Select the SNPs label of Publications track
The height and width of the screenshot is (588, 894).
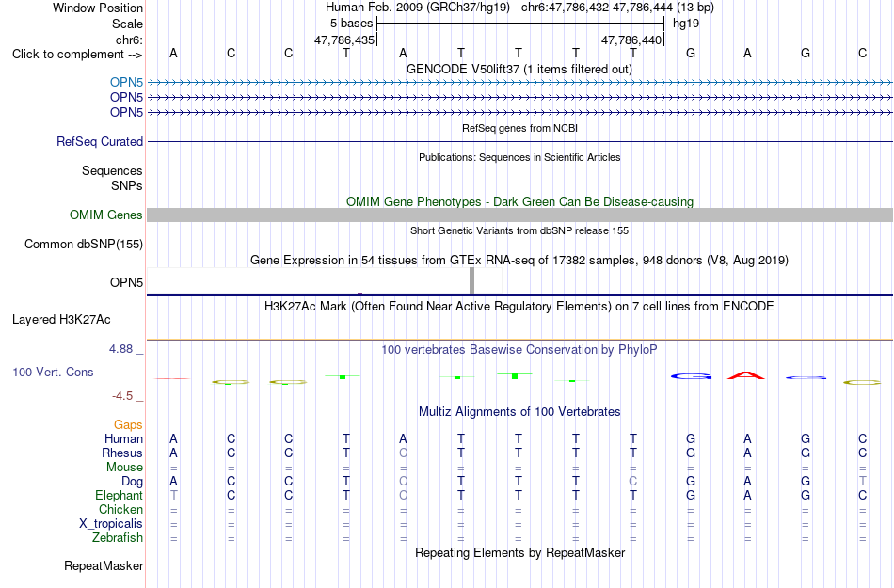[x=127, y=185]
